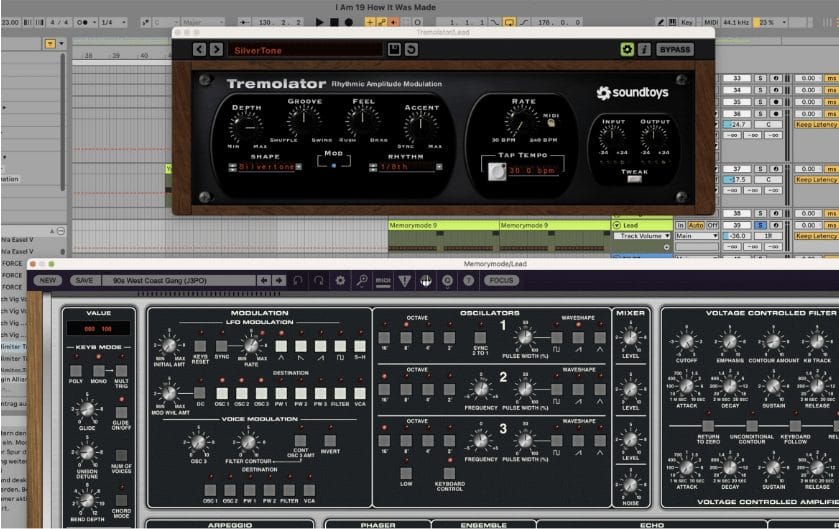Load previous preset in Tremolator
This screenshot has width=839, height=529.
(x=199, y=50)
